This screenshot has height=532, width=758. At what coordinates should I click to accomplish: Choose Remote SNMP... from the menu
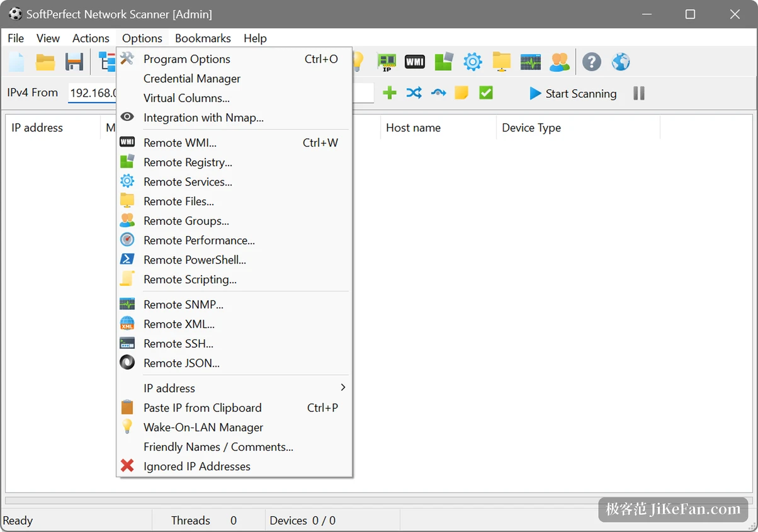[x=234, y=305]
